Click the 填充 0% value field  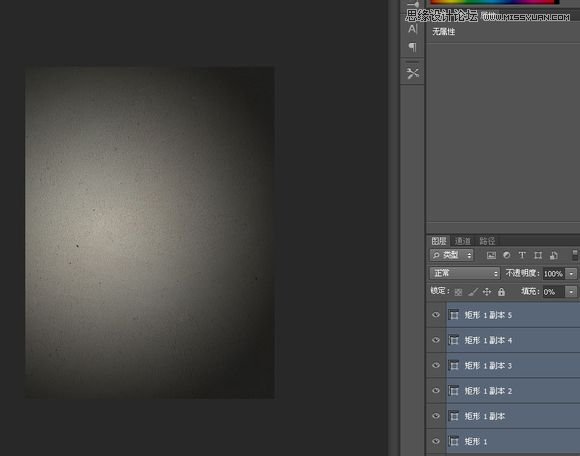(x=553, y=292)
